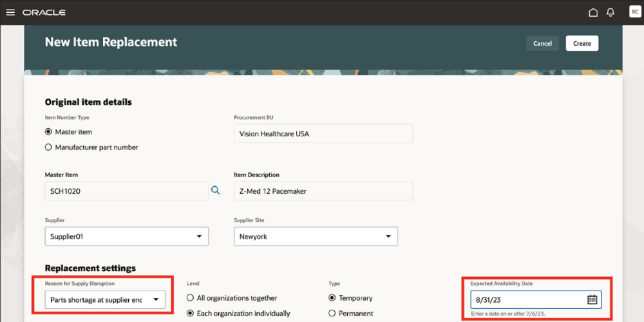Open the RC user profile avatar
Viewport: 644px width, 322px height.
634,12
